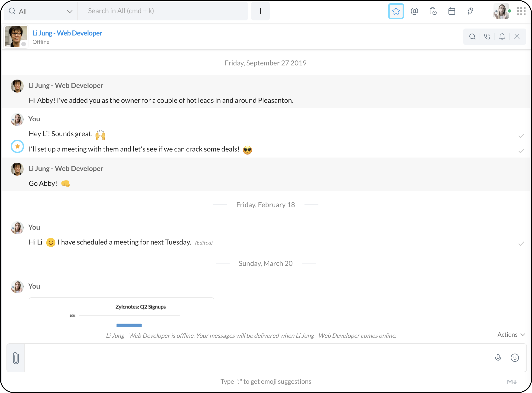Open the apps grid icon

point(521,11)
